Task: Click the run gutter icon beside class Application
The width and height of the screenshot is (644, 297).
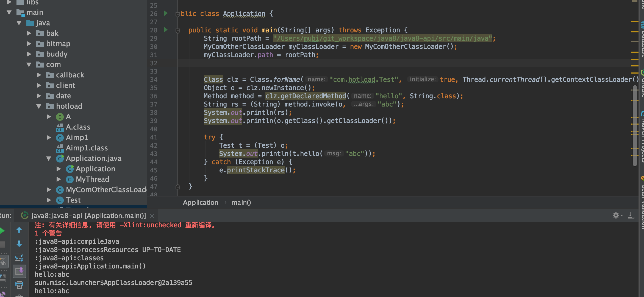Action: click(x=165, y=13)
